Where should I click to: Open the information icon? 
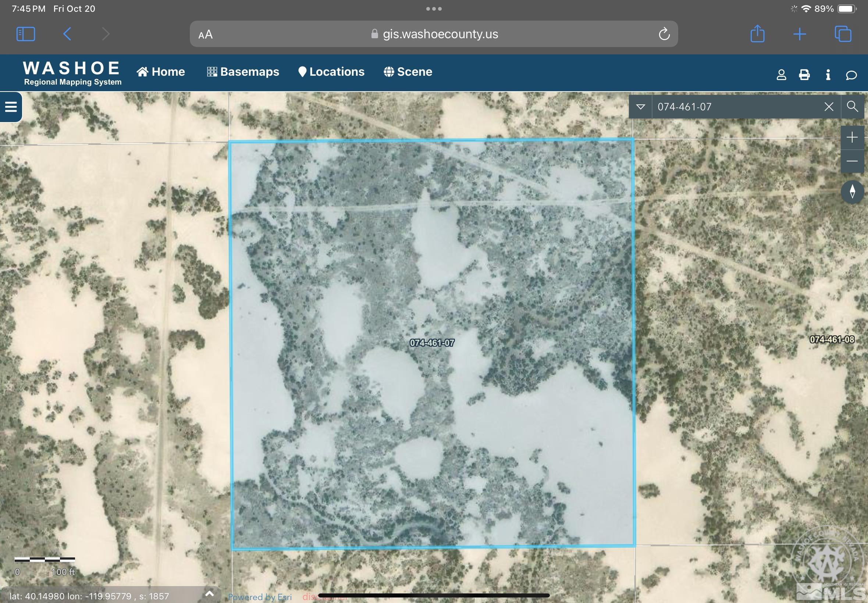828,75
